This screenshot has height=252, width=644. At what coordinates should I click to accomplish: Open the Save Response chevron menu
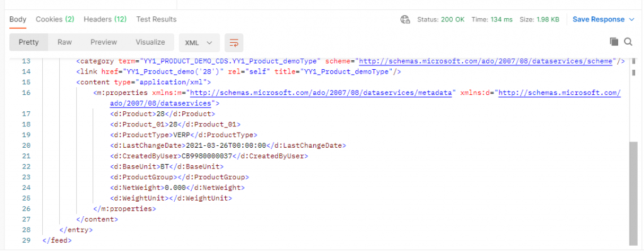pos(631,19)
